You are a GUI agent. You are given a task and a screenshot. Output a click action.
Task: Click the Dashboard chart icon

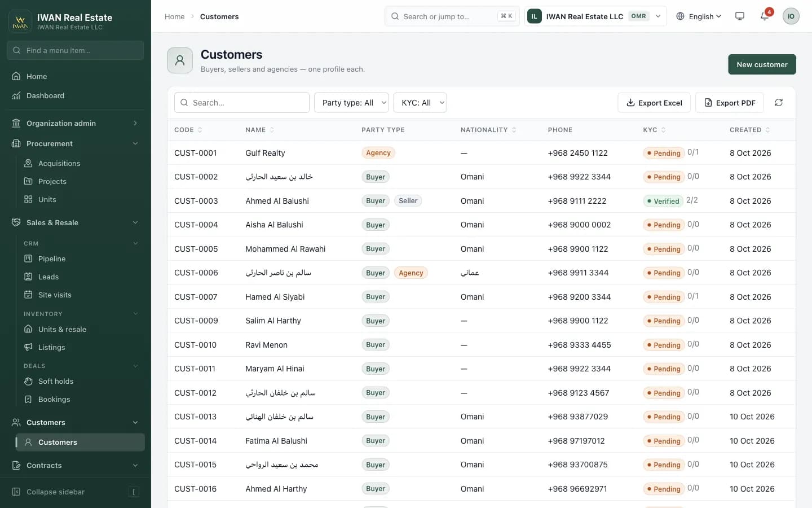pyautogui.click(x=16, y=95)
